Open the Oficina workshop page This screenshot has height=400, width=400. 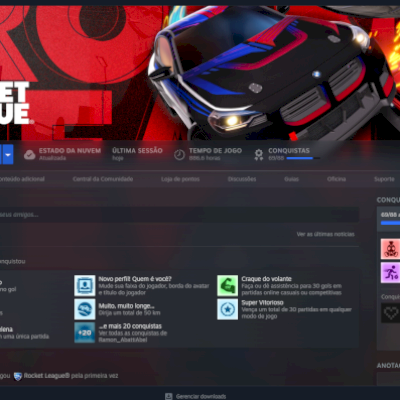(336, 179)
